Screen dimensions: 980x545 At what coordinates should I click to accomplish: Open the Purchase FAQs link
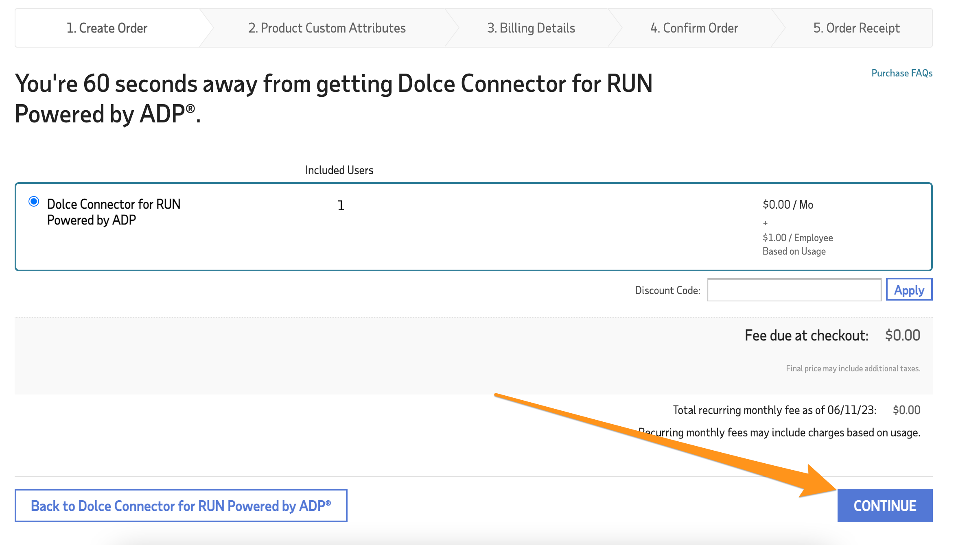[901, 73]
